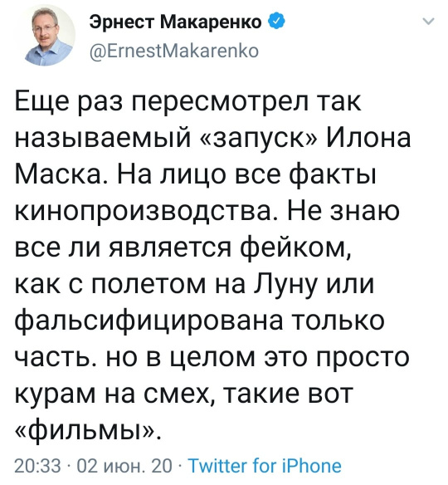The image size is (448, 485).
Task: Click the display name Эрнест Макаренко
Action: pyautogui.click(x=176, y=22)
